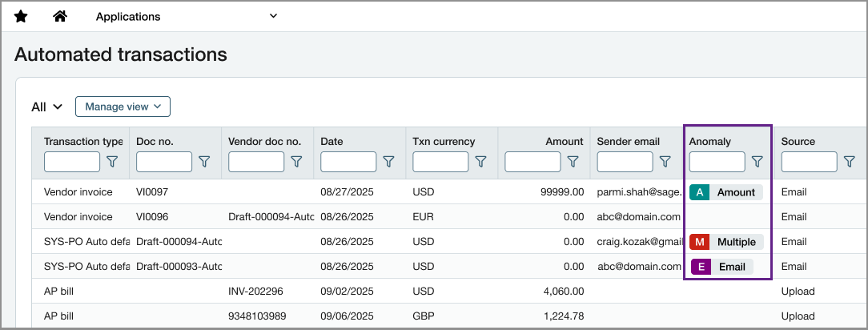Click filter icon for Doc no. column
868x330 pixels.
[204, 162]
